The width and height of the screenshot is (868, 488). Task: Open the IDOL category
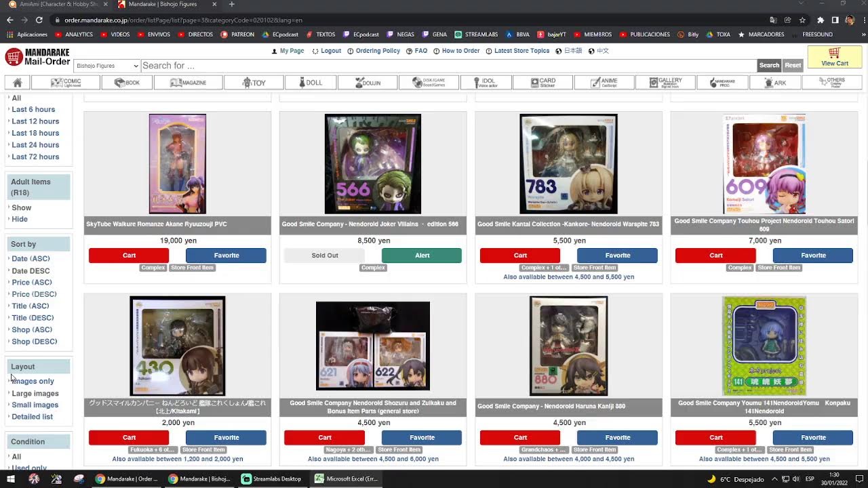click(486, 83)
